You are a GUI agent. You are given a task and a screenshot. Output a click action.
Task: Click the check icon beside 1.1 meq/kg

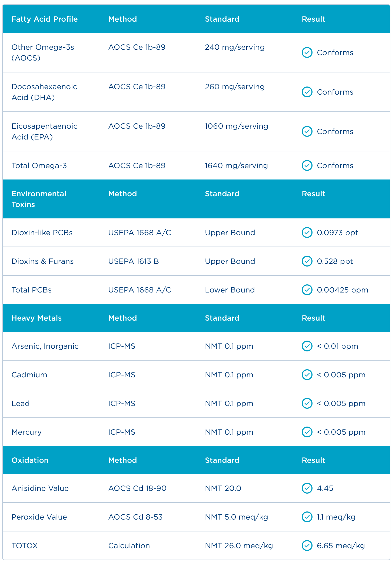(307, 517)
